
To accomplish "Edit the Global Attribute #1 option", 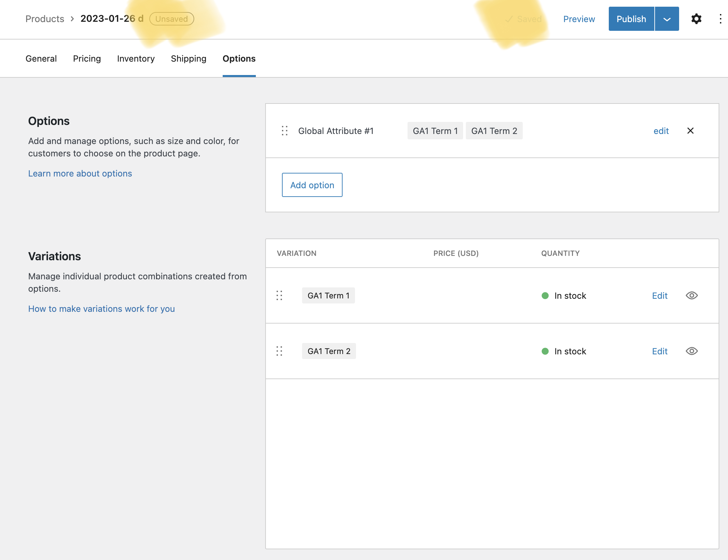I will pos(661,131).
